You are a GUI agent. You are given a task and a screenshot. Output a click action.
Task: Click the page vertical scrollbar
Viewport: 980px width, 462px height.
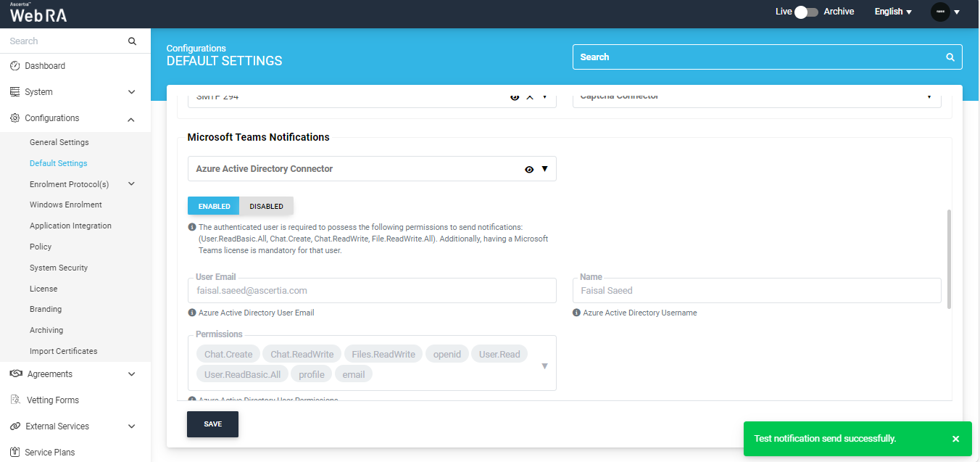(x=949, y=259)
